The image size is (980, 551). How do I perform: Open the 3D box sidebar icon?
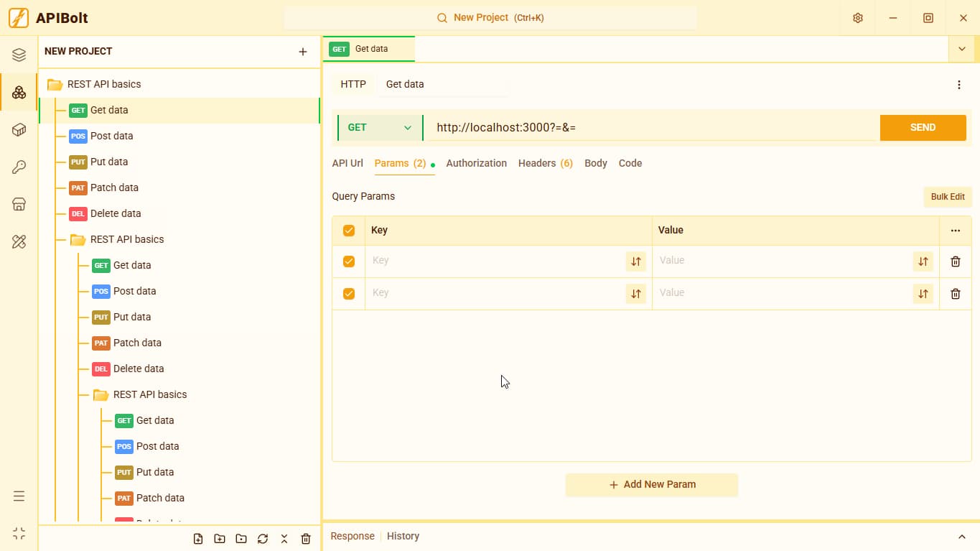click(19, 130)
